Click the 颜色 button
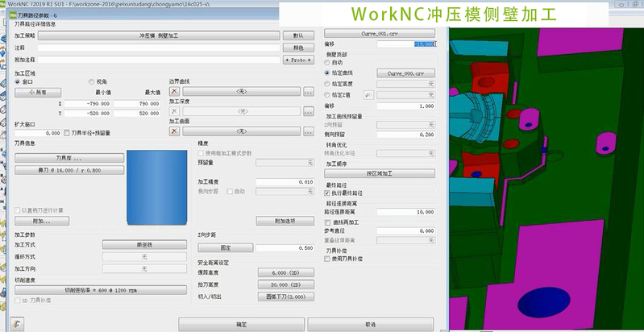 298,48
